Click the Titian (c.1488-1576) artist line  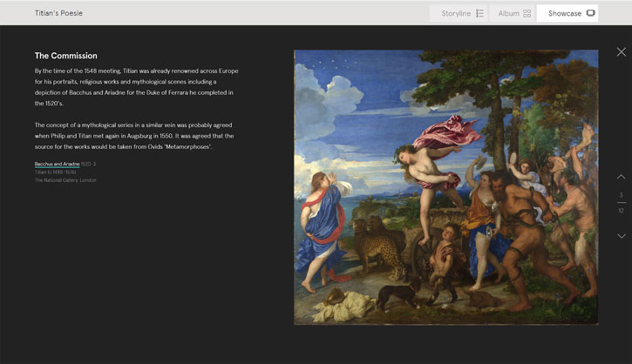click(x=55, y=172)
